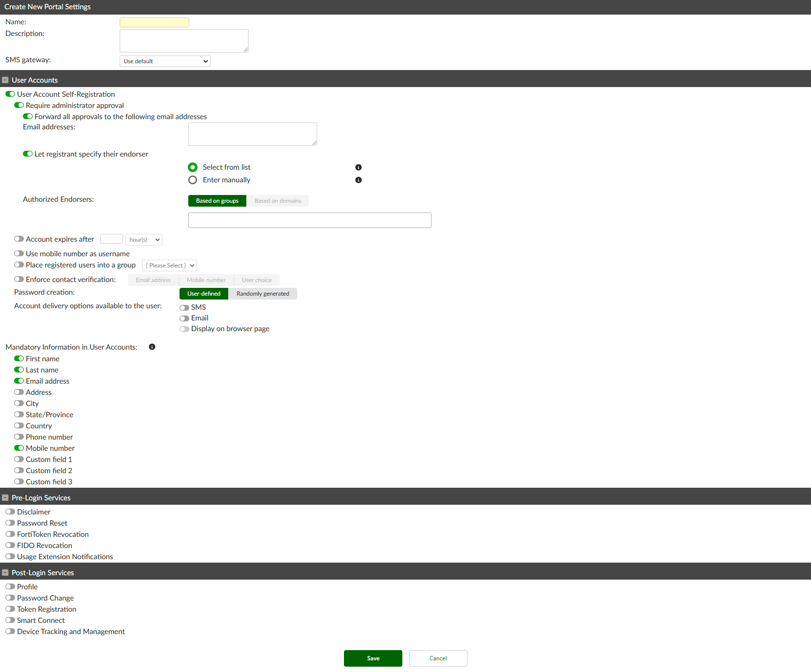Toggle User Account Self-Registration off
811x672 pixels.
10,94
